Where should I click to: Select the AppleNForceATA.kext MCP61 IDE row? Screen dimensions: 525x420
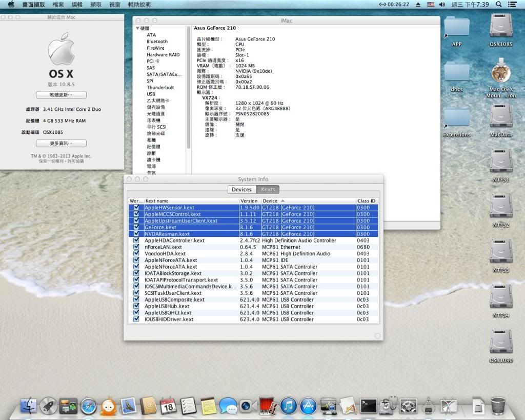click(253, 260)
